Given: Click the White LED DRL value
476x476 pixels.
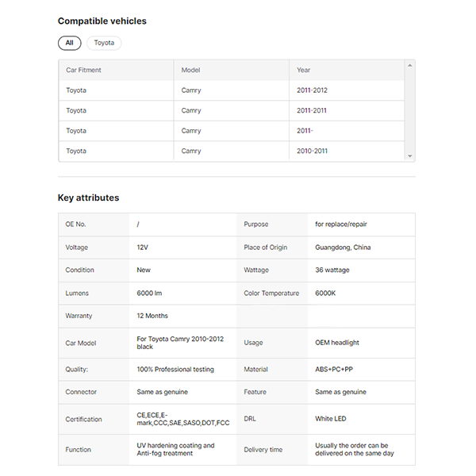Looking at the screenshot, I should (x=331, y=419).
